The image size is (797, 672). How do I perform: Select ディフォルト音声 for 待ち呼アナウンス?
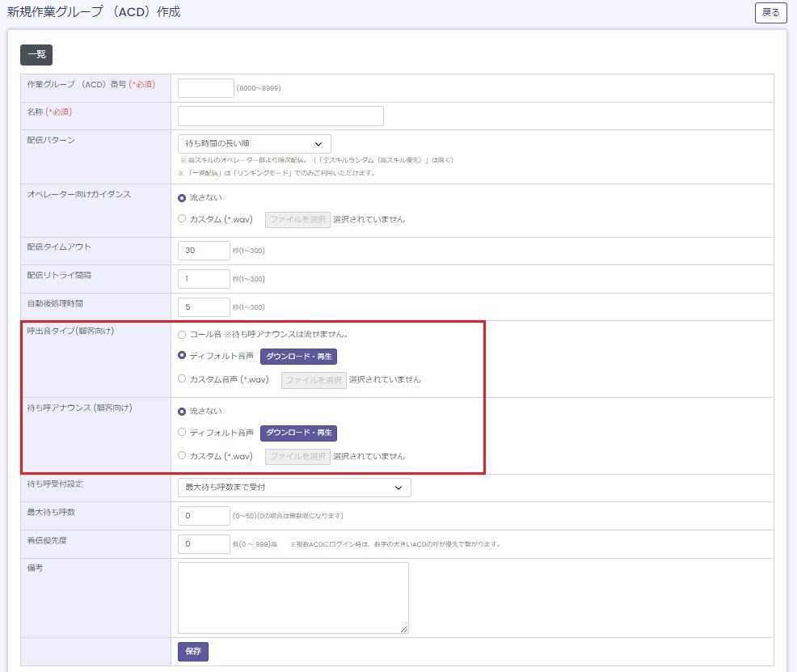[x=182, y=433]
